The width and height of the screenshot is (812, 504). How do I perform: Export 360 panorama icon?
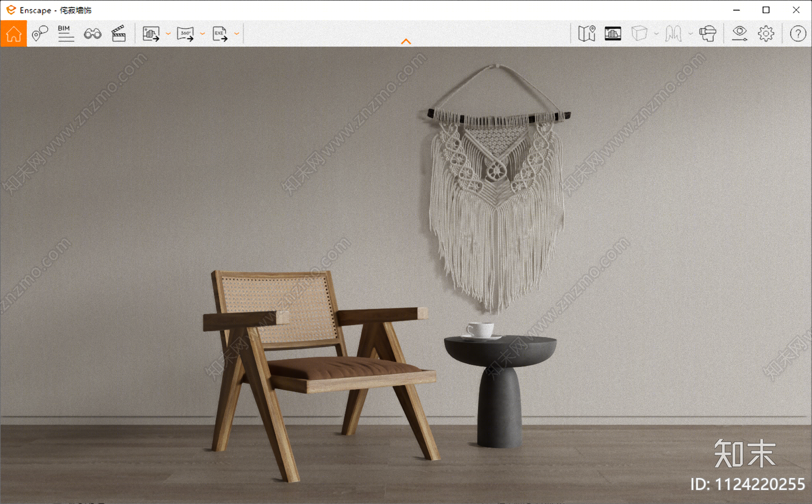pyautogui.click(x=185, y=34)
